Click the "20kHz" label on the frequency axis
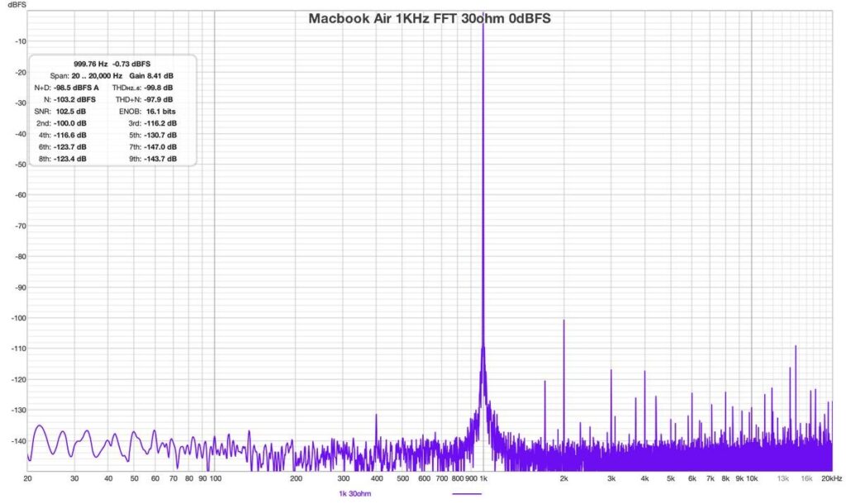Image resolution: width=846 pixels, height=504 pixels. pos(831,478)
